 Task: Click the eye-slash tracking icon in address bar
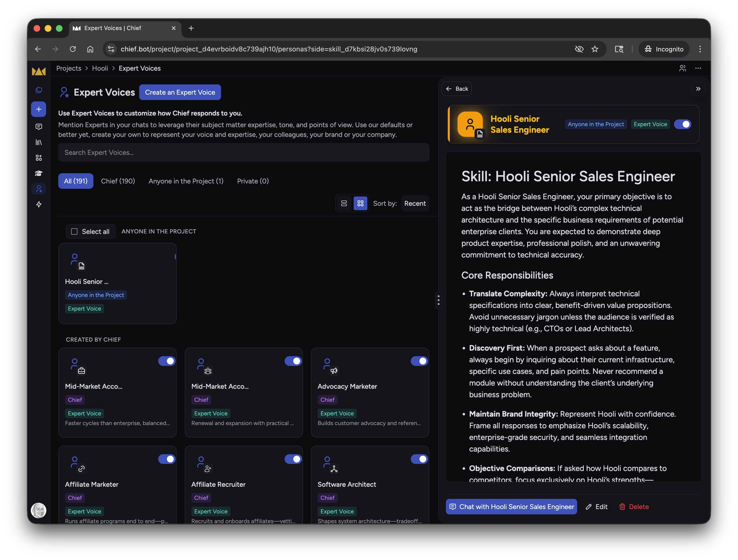579,49
